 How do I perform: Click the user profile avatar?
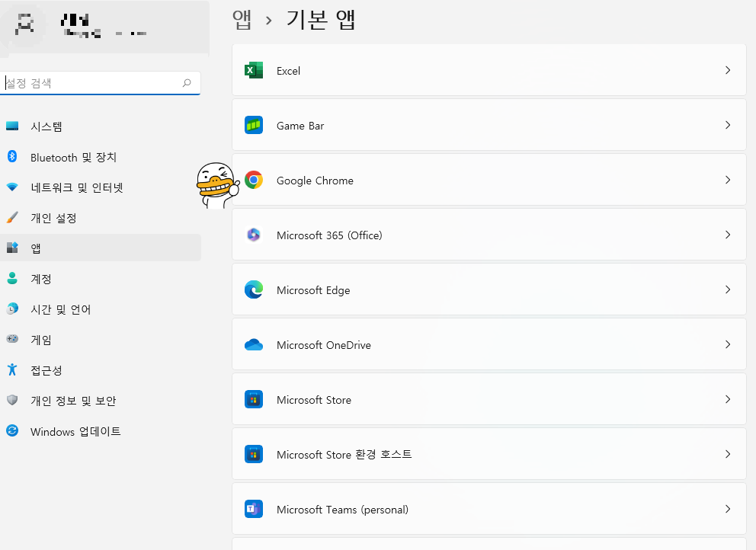[25, 24]
